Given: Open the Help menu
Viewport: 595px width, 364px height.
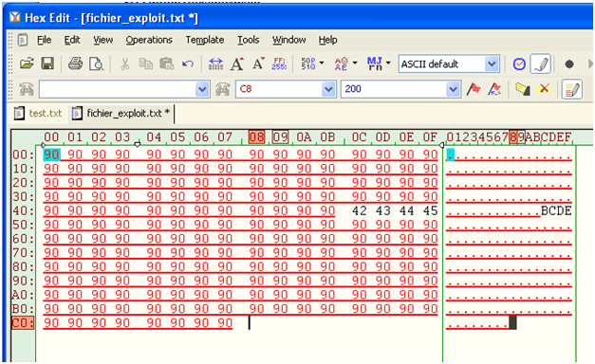Looking at the screenshot, I should click(x=327, y=40).
